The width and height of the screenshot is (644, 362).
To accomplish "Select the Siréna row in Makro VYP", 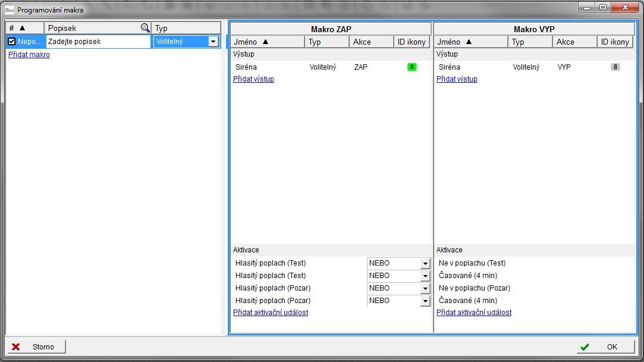I will (450, 67).
